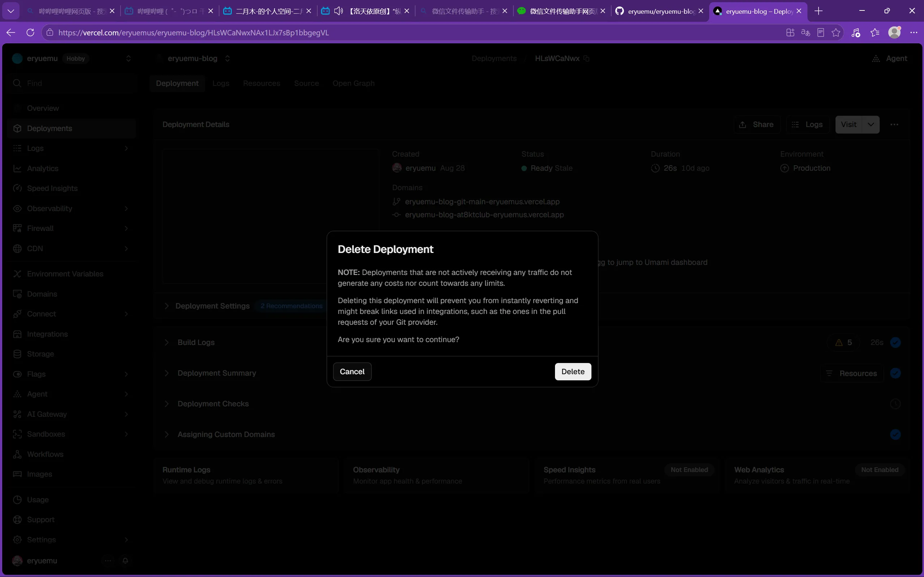Open the split screen icon in address bar

[x=790, y=32]
